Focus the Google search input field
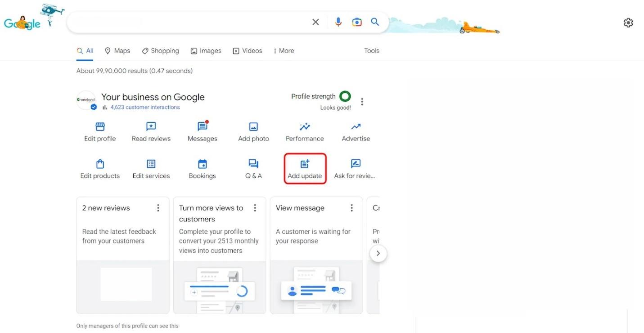The height and width of the screenshot is (333, 644). 189,22
